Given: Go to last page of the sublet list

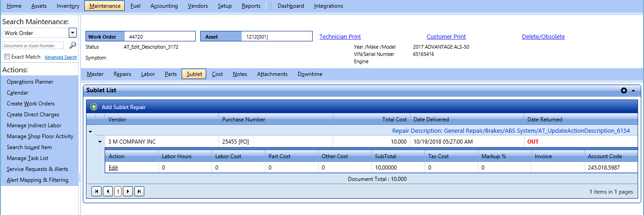Looking at the screenshot, I should coord(139,191).
